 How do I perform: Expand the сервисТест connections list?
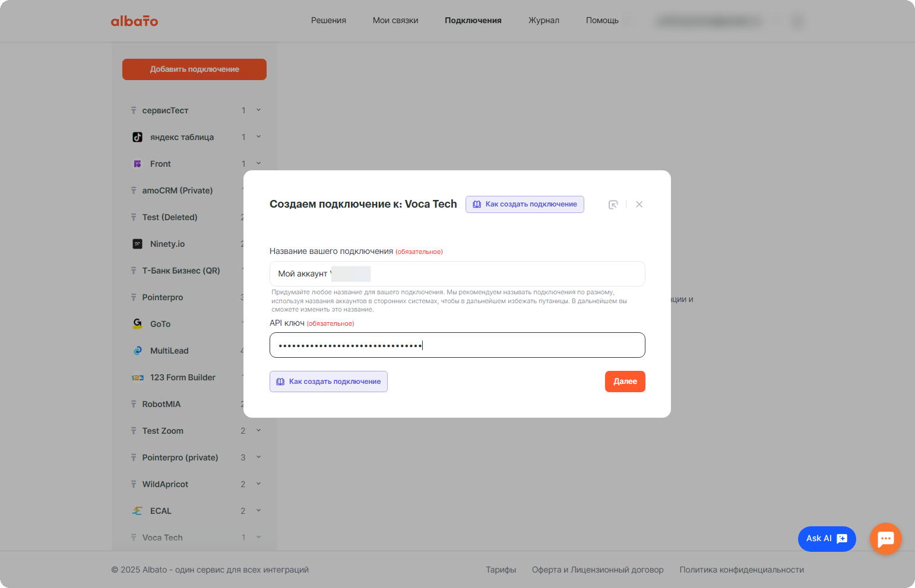pos(258,110)
